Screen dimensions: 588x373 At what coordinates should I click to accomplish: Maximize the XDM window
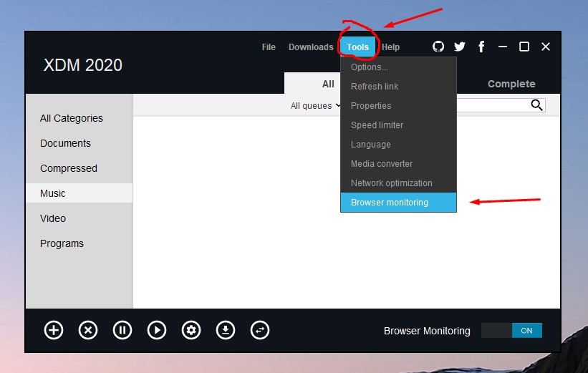[x=524, y=47]
